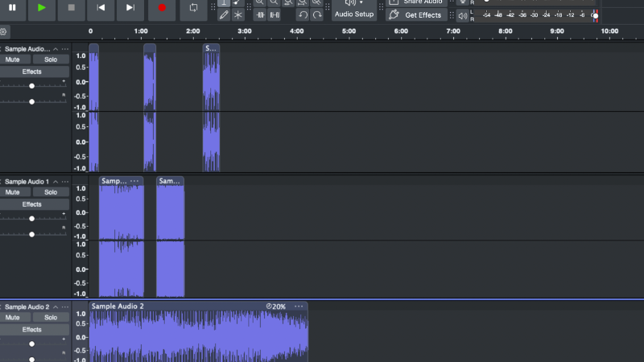The image size is (644, 362).
Task: Solo the Sample Audio 2 track
Action: click(51, 317)
